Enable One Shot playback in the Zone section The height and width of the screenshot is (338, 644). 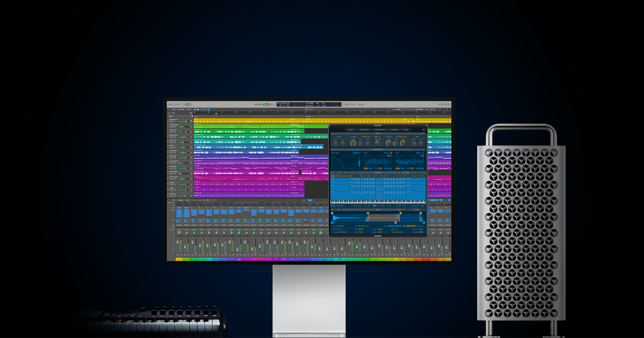(x=391, y=226)
